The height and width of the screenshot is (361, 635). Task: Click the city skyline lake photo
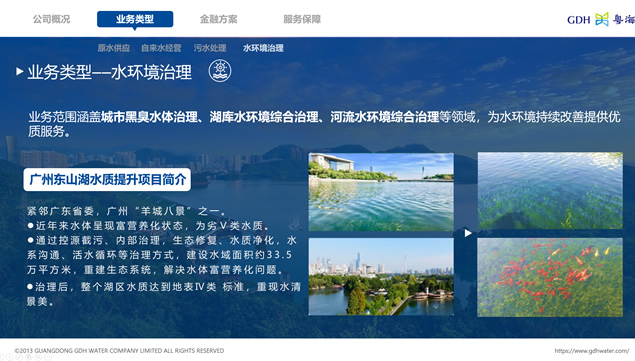click(x=381, y=277)
